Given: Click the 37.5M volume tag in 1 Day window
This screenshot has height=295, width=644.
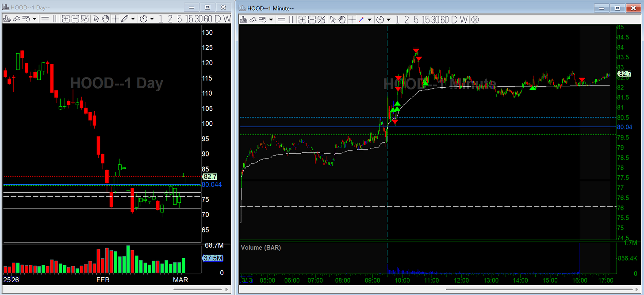Looking at the screenshot, I should [213, 258].
